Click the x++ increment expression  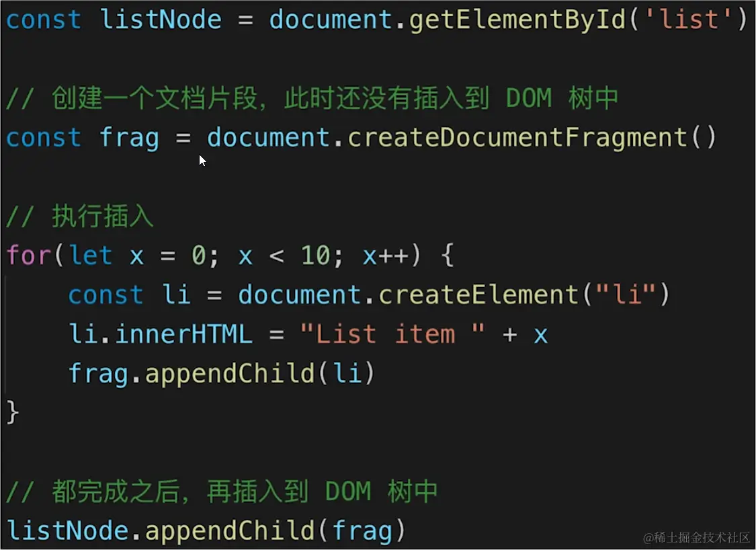(x=386, y=256)
